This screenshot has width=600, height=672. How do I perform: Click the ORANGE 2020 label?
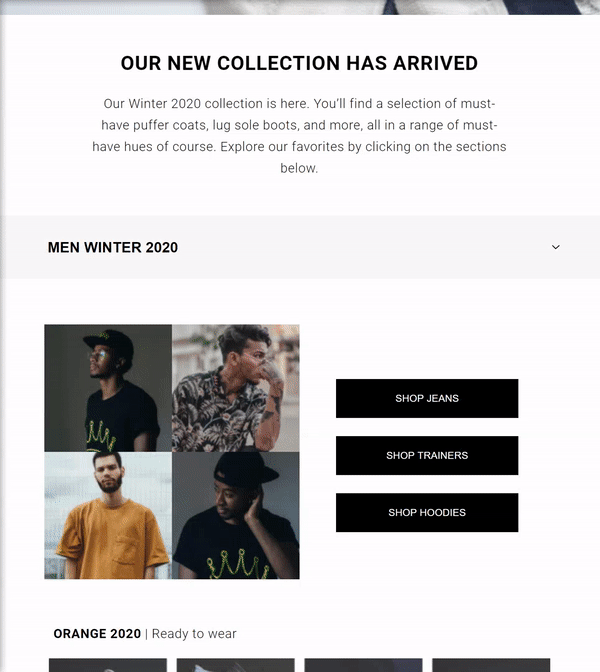click(x=97, y=634)
